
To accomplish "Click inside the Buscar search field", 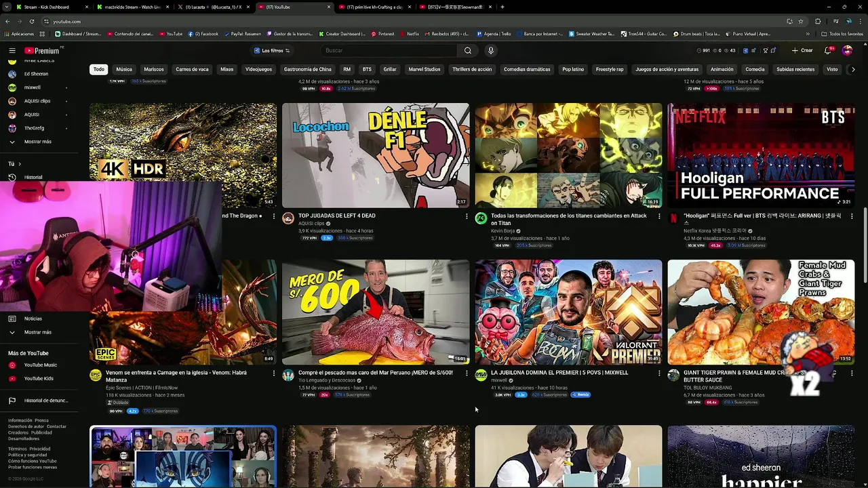I will tap(390, 50).
